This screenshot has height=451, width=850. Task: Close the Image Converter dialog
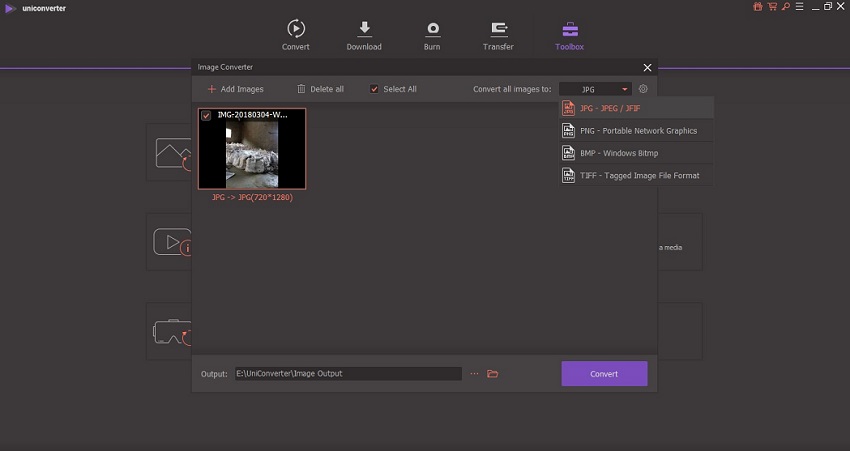647,67
